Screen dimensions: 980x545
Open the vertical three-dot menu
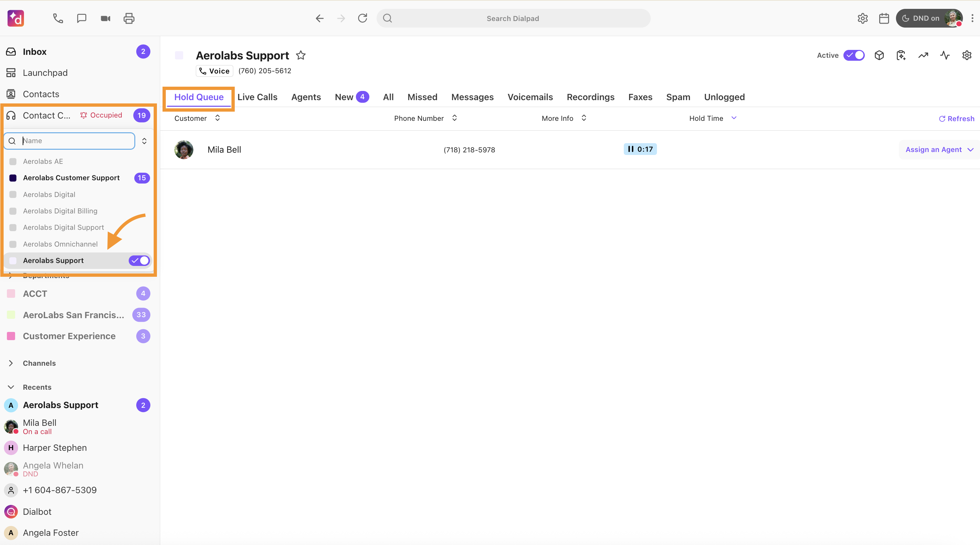pyautogui.click(x=972, y=18)
